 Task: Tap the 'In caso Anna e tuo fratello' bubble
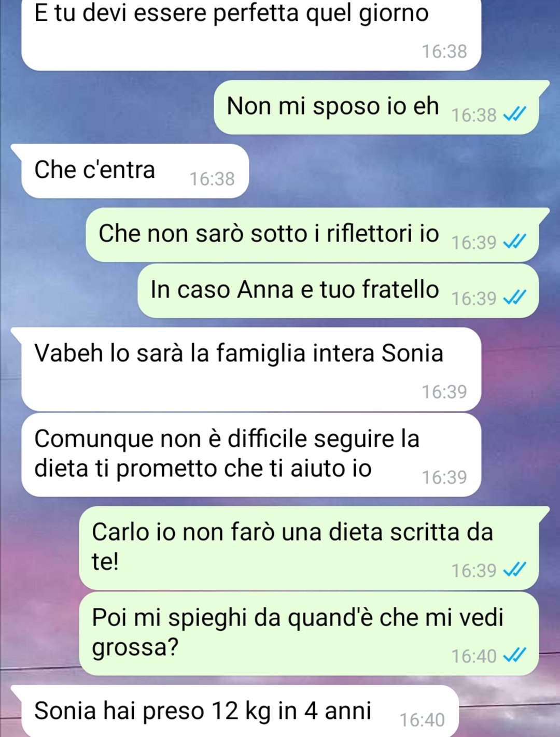pyautogui.click(x=338, y=291)
